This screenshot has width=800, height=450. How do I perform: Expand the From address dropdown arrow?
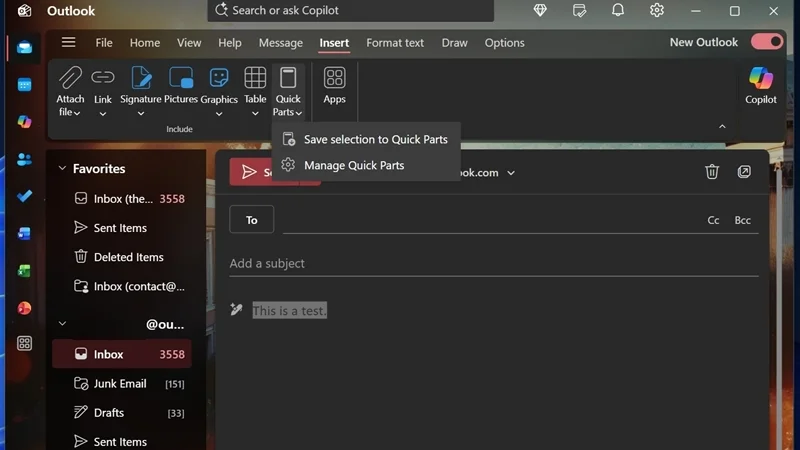[x=511, y=173]
